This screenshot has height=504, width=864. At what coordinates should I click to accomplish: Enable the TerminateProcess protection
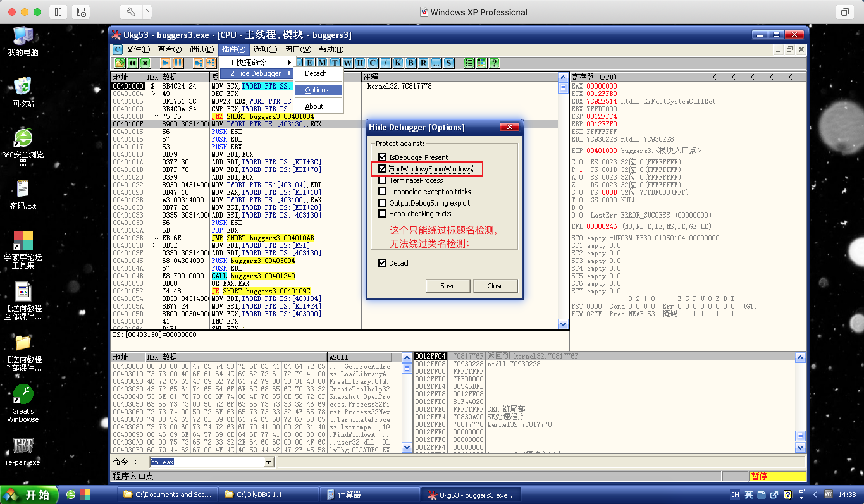[383, 180]
